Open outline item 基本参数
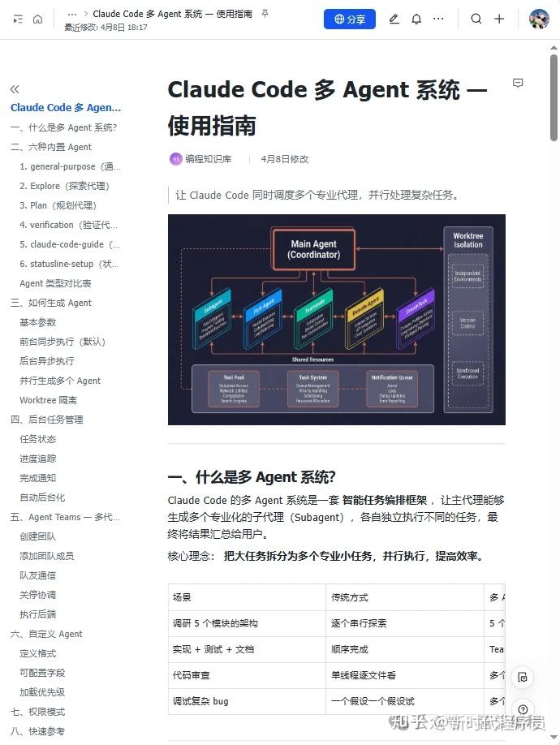Image resolution: width=560 pixels, height=745 pixels. 38,322
